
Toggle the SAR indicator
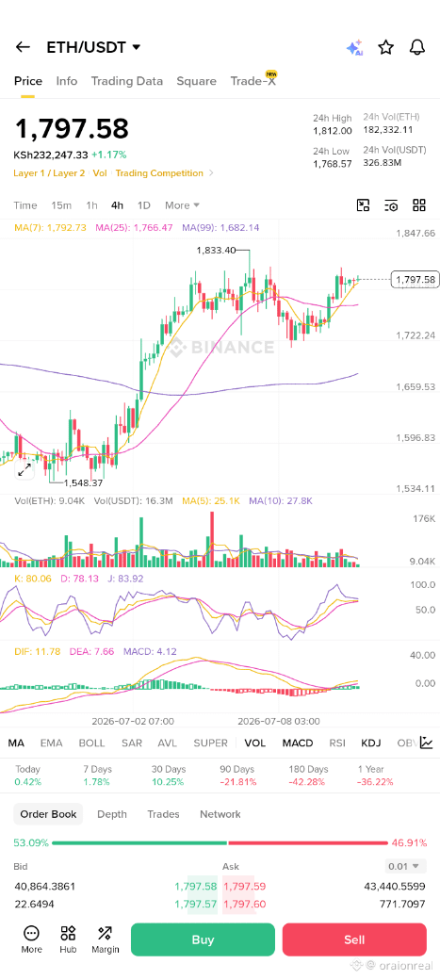click(132, 743)
